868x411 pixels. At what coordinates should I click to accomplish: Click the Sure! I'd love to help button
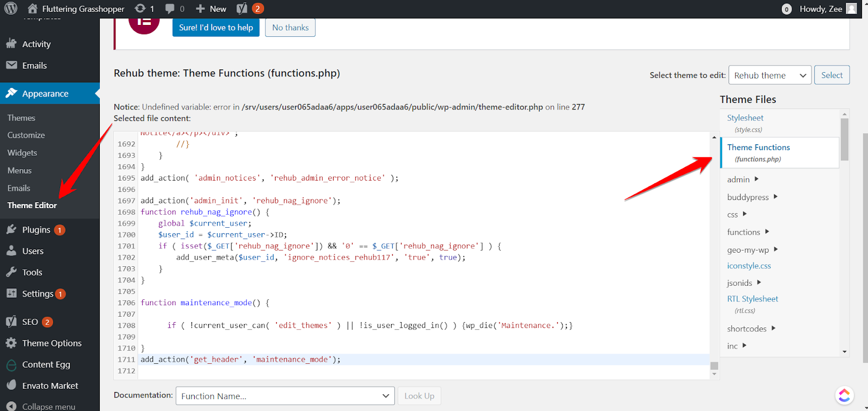click(x=216, y=28)
